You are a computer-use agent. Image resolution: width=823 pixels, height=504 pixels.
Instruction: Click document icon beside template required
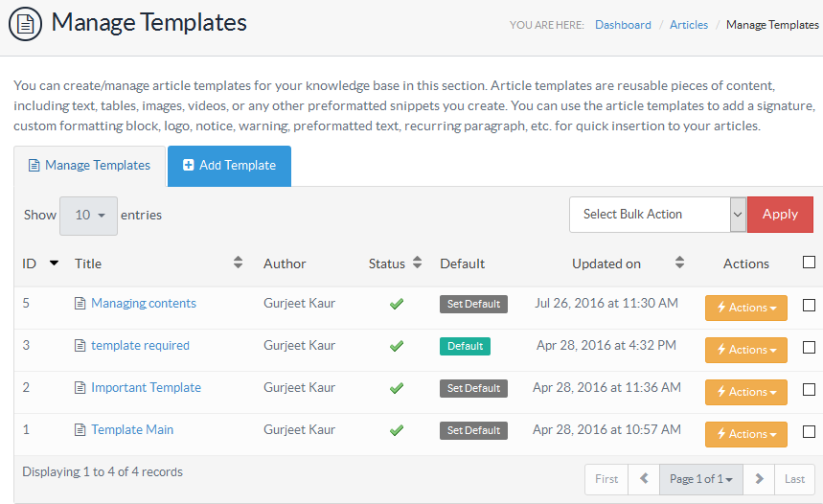[80, 346]
